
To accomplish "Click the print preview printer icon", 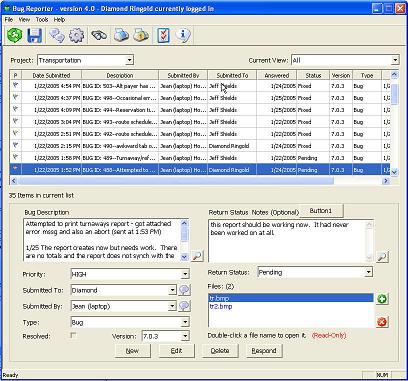I will point(141,35).
